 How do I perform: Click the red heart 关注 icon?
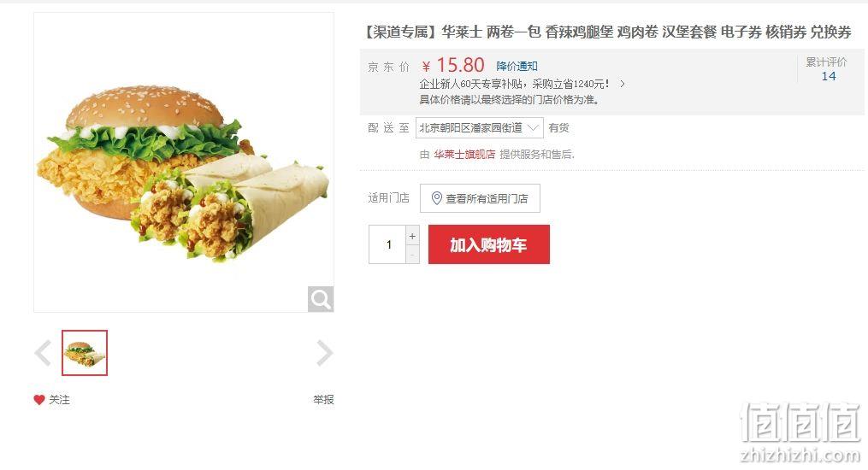(38, 400)
